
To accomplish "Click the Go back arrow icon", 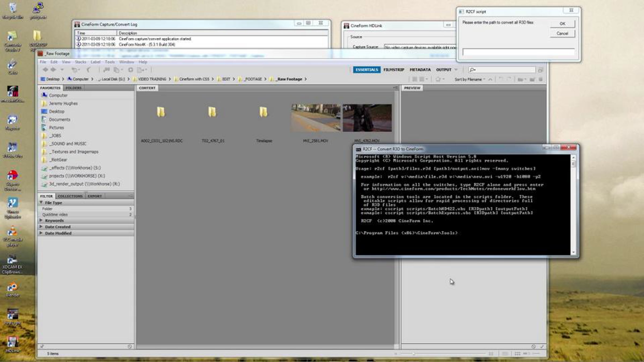I will 45,70.
